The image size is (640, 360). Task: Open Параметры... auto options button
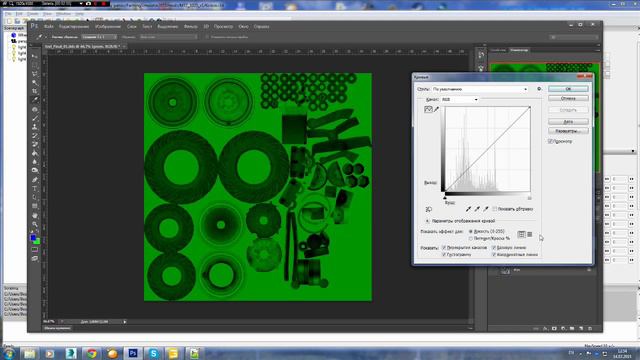click(568, 131)
